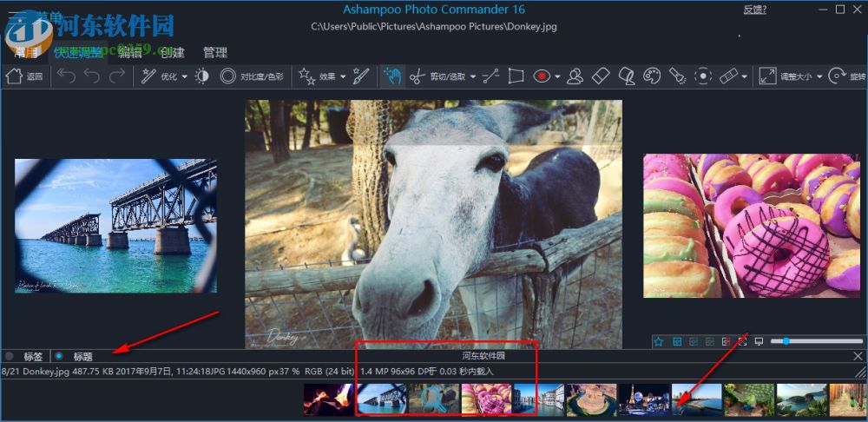Click the 返回 home icon
Image resolution: width=868 pixels, height=422 pixels.
14,76
